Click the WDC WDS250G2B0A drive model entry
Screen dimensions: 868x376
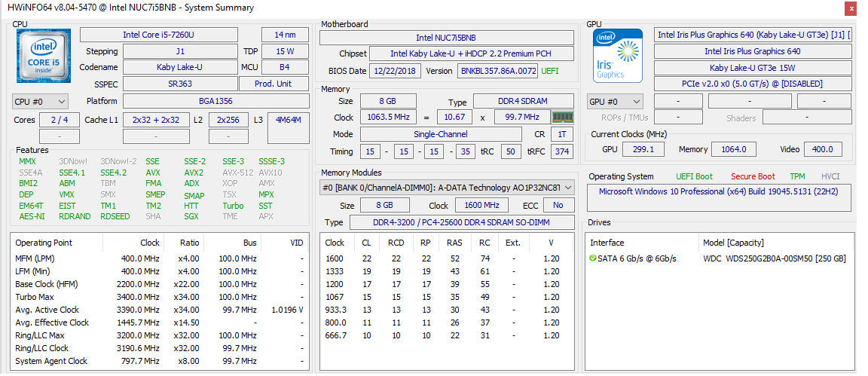point(775,258)
